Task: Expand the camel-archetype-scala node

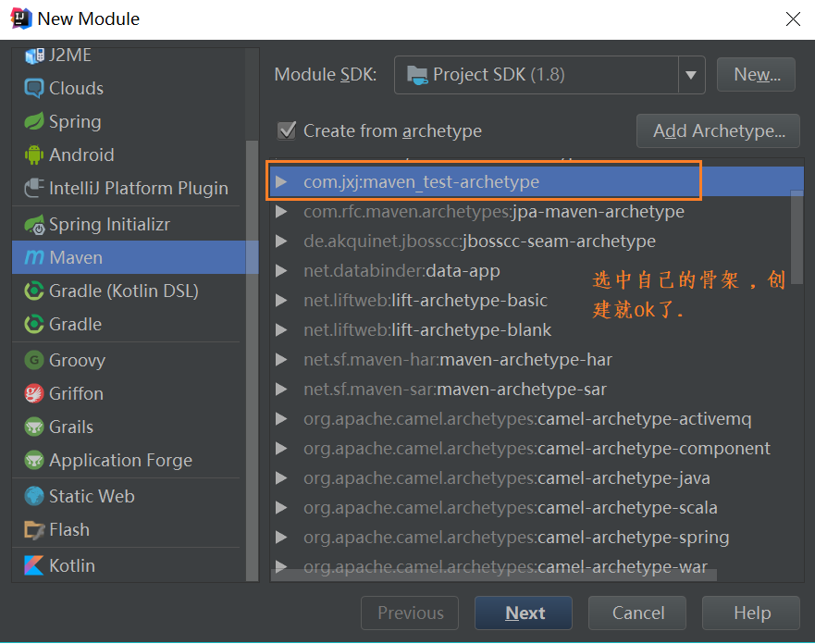Action: (281, 508)
